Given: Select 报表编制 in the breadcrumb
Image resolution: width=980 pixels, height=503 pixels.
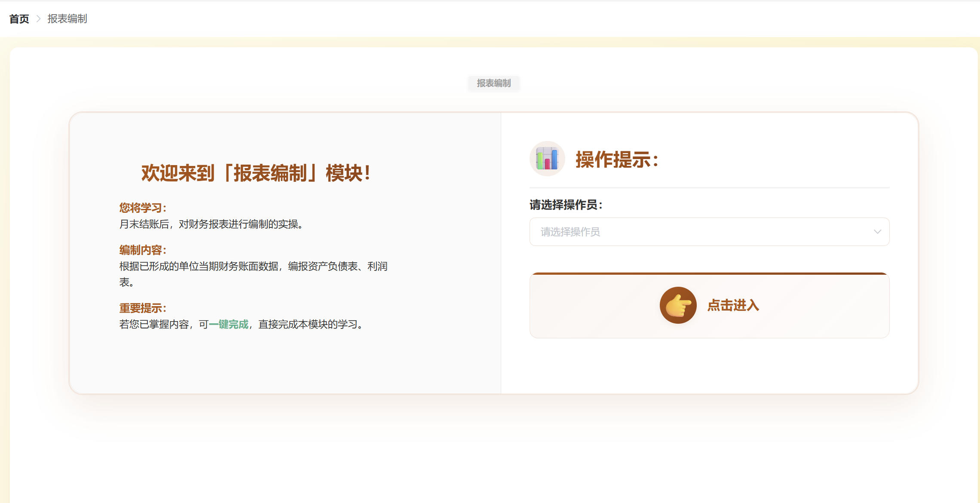Looking at the screenshot, I should pos(67,19).
